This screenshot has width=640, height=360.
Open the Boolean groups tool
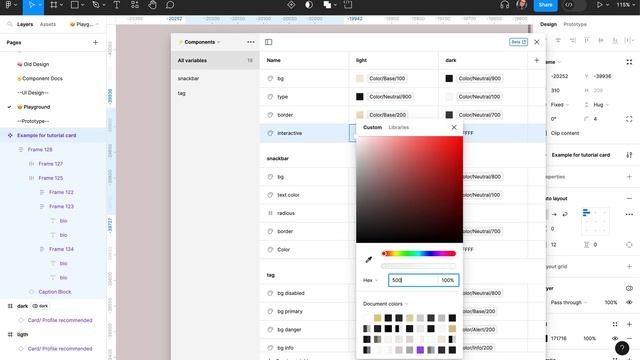coord(327,5)
